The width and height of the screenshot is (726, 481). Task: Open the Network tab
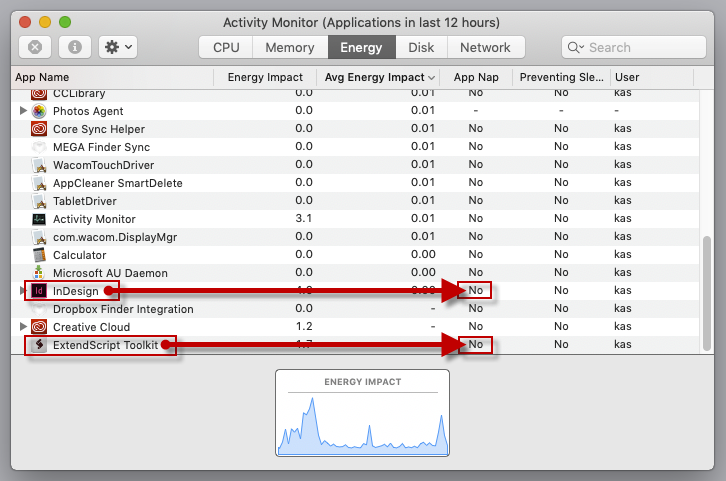click(x=486, y=47)
